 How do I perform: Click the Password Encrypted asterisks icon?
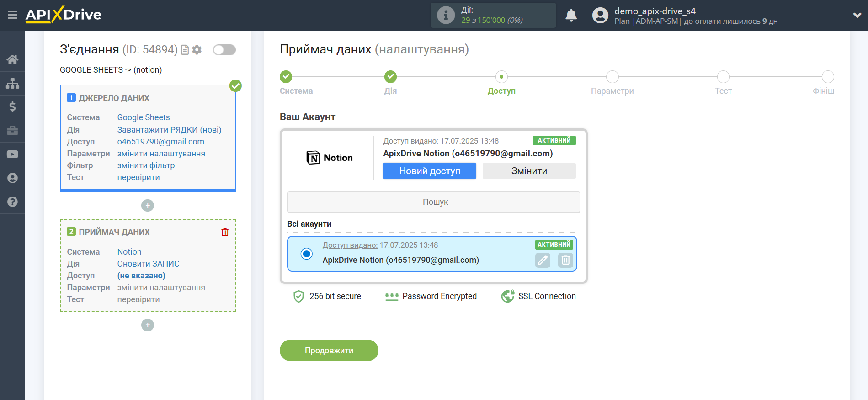pos(392,297)
